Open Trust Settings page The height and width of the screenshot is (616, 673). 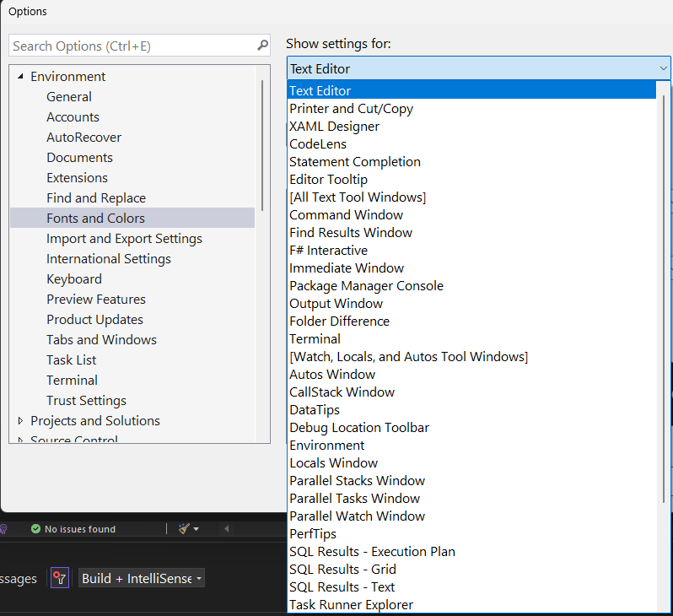point(86,400)
